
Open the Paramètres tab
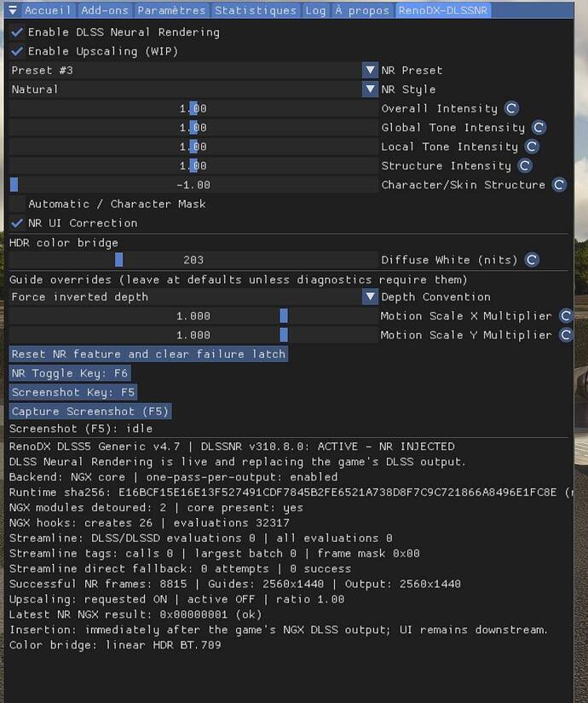coord(172,10)
